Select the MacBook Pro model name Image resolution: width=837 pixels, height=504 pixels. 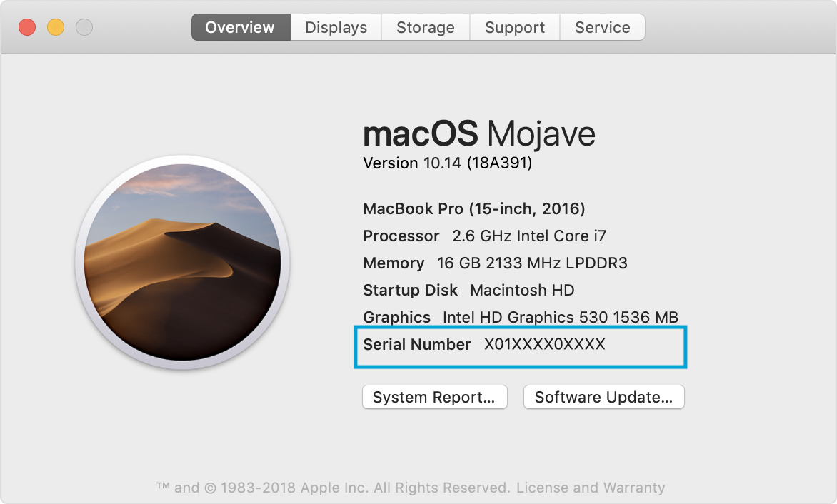[473, 208]
